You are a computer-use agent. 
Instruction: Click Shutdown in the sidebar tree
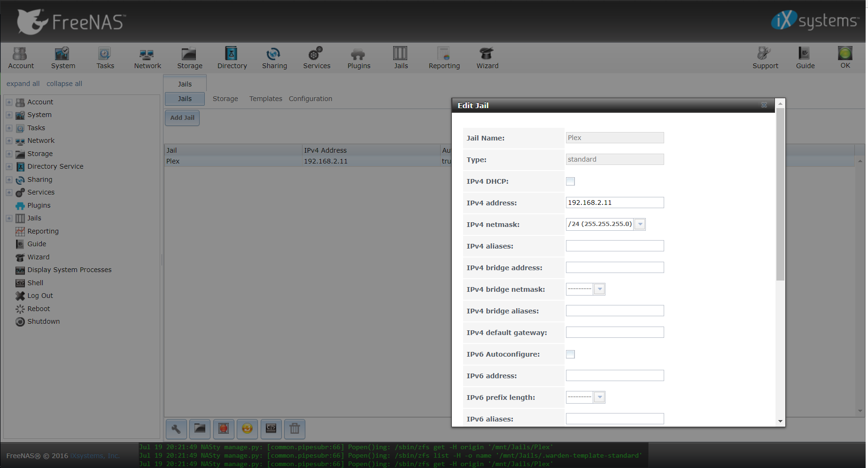[43, 321]
